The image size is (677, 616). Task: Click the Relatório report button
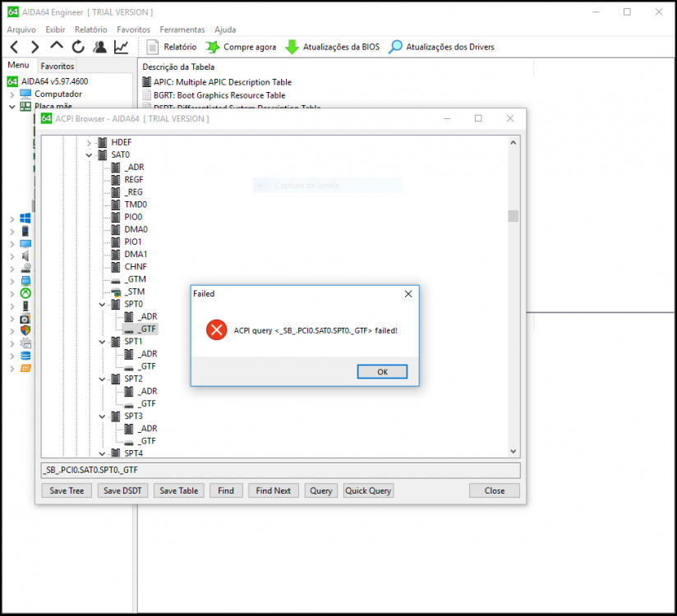pos(172,47)
